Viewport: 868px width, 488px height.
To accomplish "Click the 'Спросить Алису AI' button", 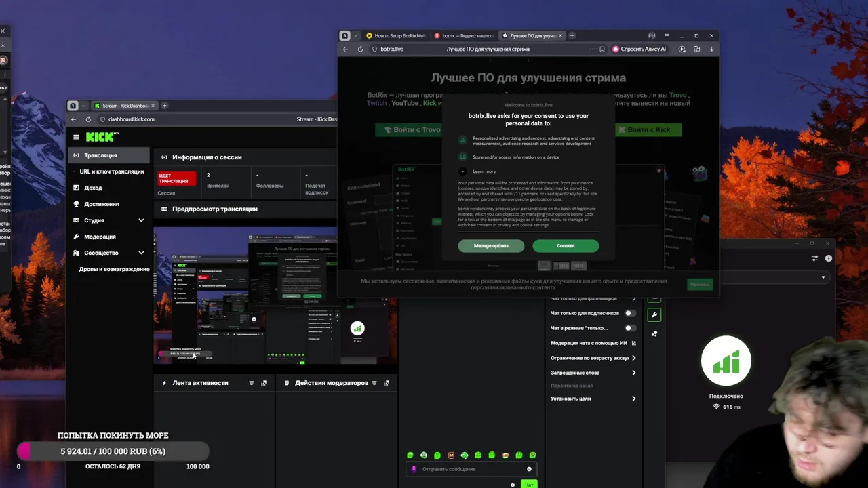I will 639,49.
